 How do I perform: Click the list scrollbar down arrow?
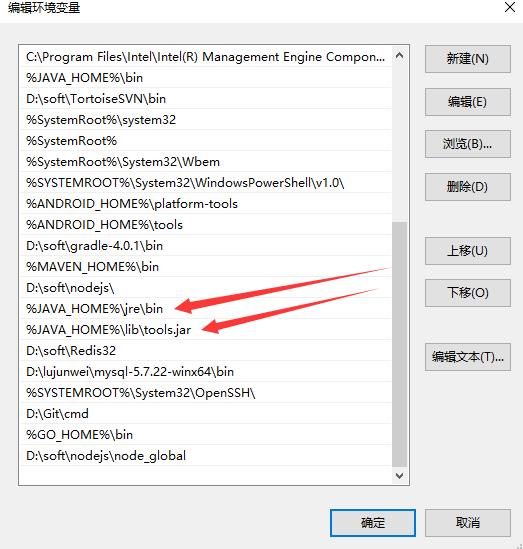point(399,475)
